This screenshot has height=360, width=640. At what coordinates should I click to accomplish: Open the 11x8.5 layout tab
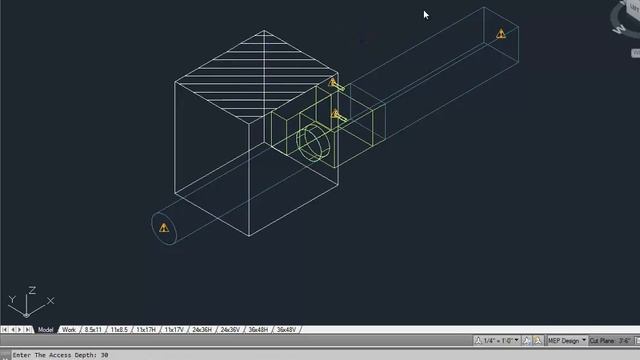pos(119,329)
